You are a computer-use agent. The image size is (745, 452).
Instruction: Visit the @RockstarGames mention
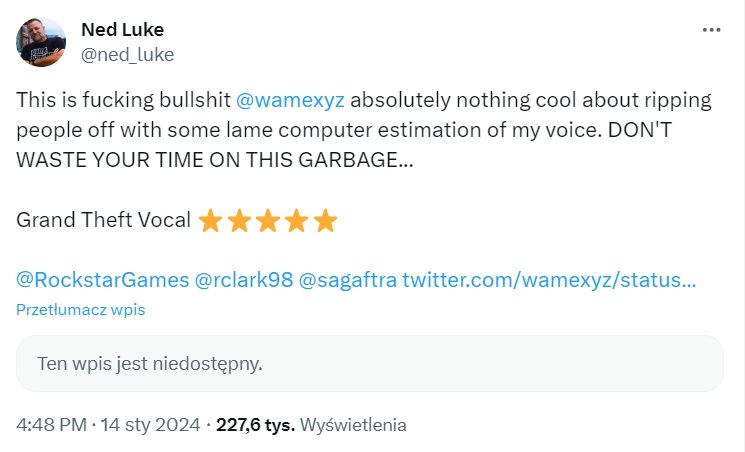click(x=102, y=279)
